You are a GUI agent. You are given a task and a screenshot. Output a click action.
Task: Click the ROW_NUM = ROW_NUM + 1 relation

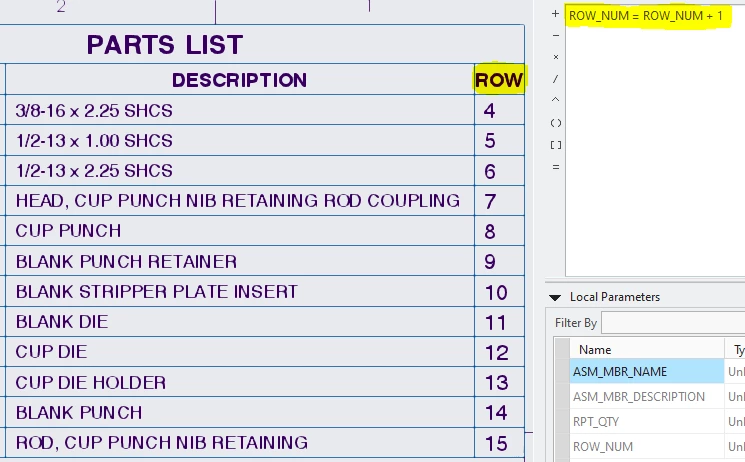coord(646,16)
